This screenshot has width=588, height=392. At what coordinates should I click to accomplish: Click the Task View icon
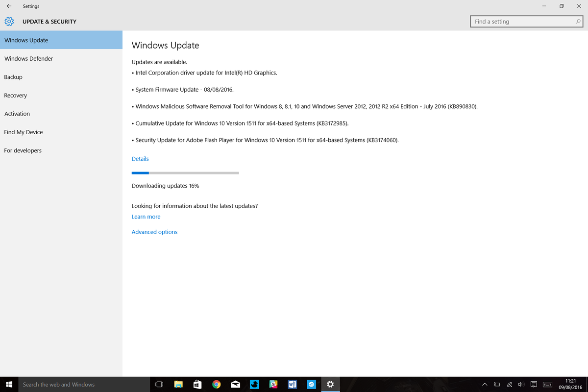(x=159, y=384)
